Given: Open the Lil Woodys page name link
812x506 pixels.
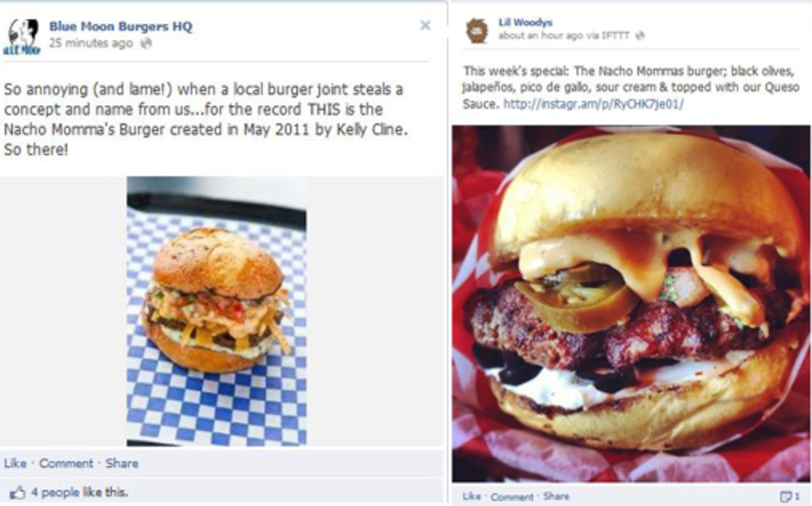Looking at the screenshot, I should click(525, 23).
